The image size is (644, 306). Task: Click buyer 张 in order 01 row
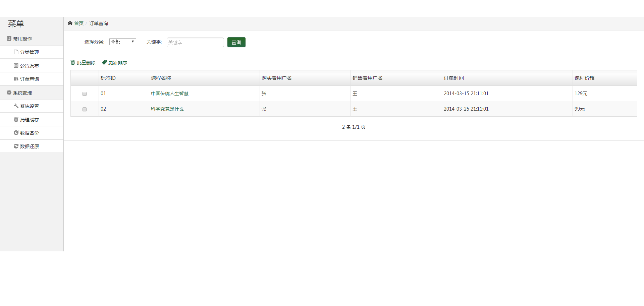(264, 94)
